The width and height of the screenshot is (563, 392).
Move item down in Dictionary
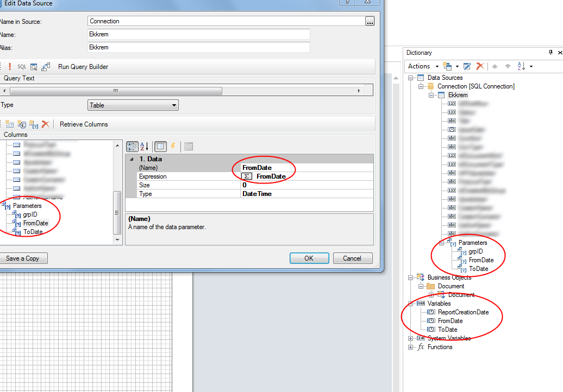[508, 66]
